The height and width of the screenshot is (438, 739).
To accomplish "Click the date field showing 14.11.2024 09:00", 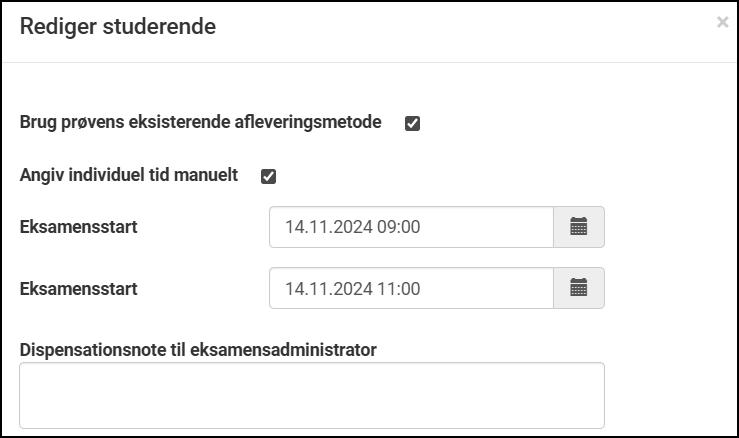I will (x=410, y=227).
